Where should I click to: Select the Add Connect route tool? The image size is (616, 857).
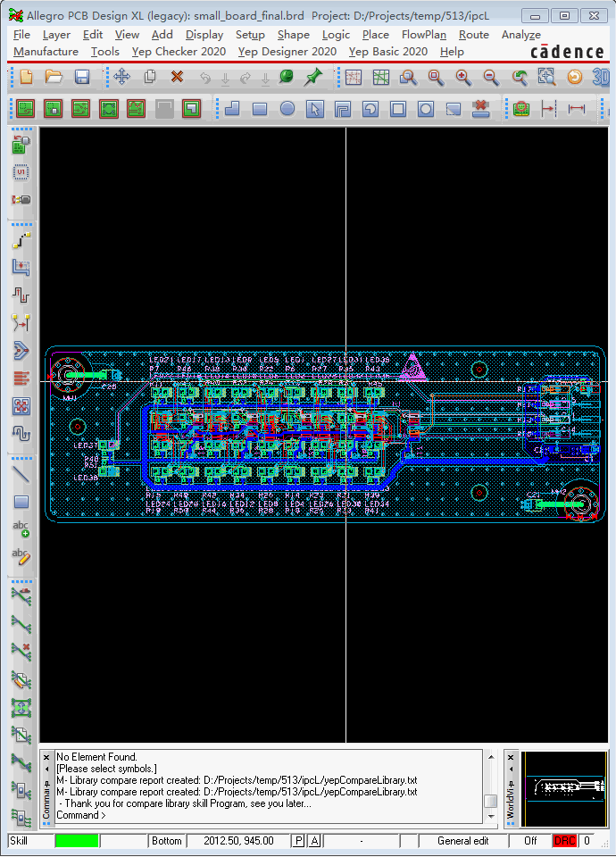21,240
